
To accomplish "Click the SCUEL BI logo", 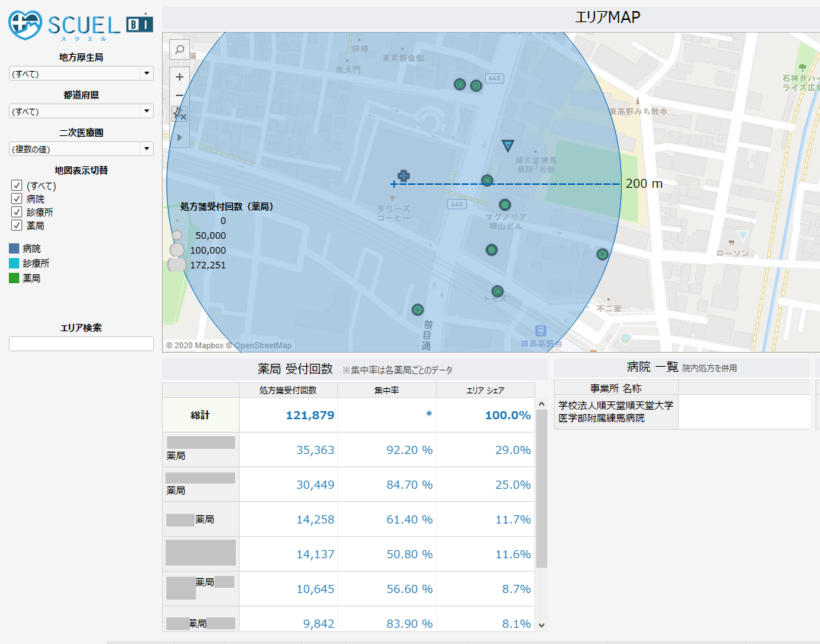I will [81, 25].
